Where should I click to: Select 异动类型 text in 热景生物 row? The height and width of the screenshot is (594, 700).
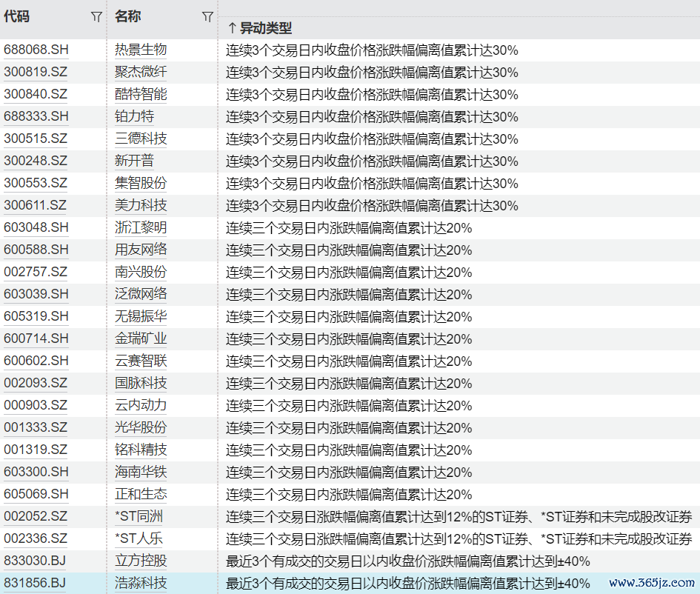tap(372, 50)
